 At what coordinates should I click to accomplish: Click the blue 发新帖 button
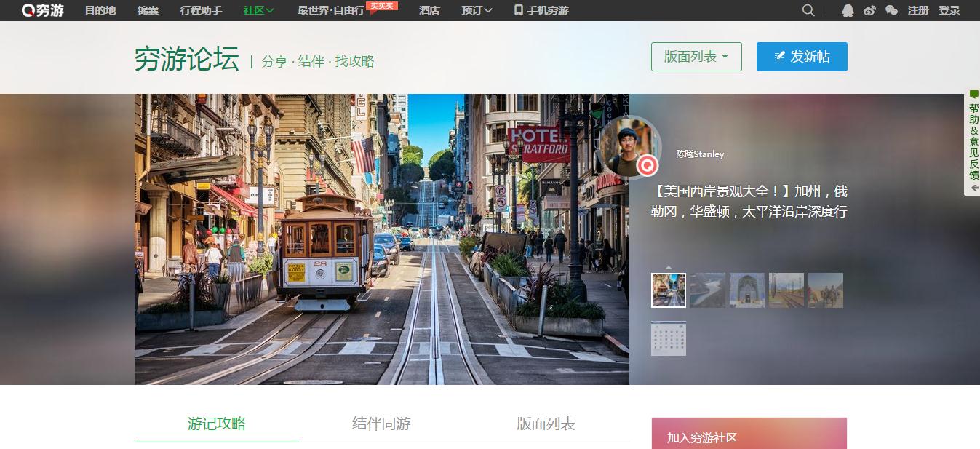click(x=802, y=57)
